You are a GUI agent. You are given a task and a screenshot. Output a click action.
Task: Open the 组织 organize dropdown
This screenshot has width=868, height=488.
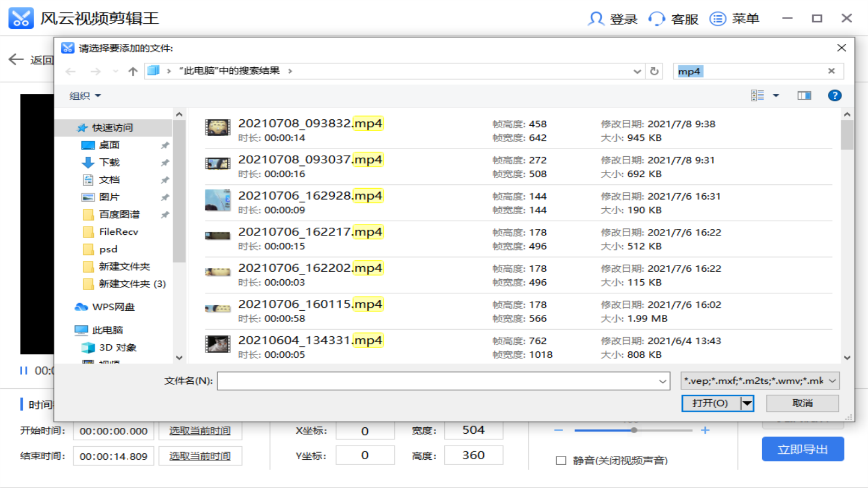(85, 96)
